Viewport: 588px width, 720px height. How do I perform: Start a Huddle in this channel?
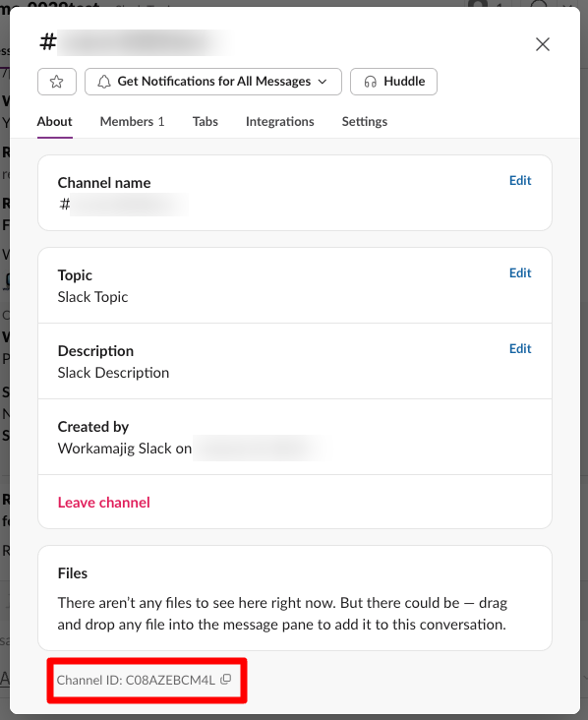393,82
